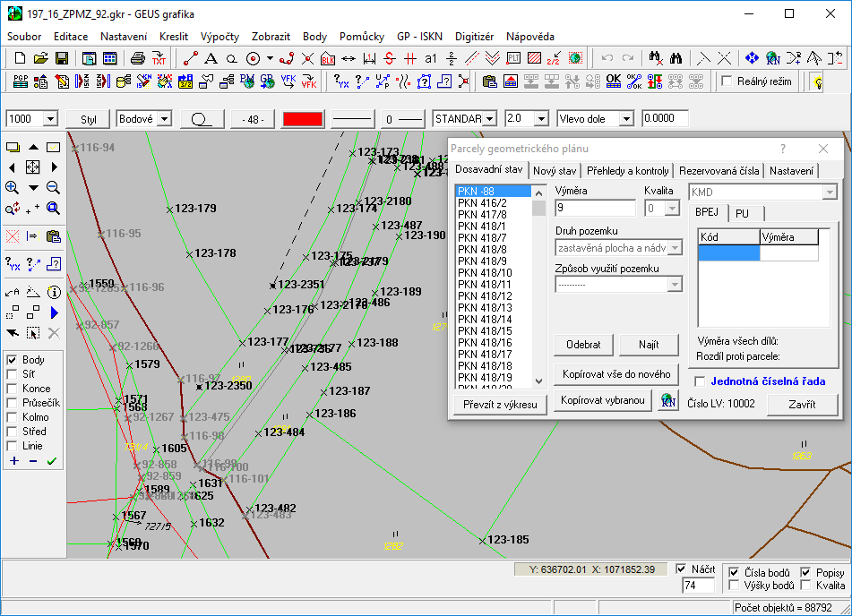This screenshot has height=616, width=852.
Task: Expand the Druh pozemku dropdown
Action: (x=675, y=248)
